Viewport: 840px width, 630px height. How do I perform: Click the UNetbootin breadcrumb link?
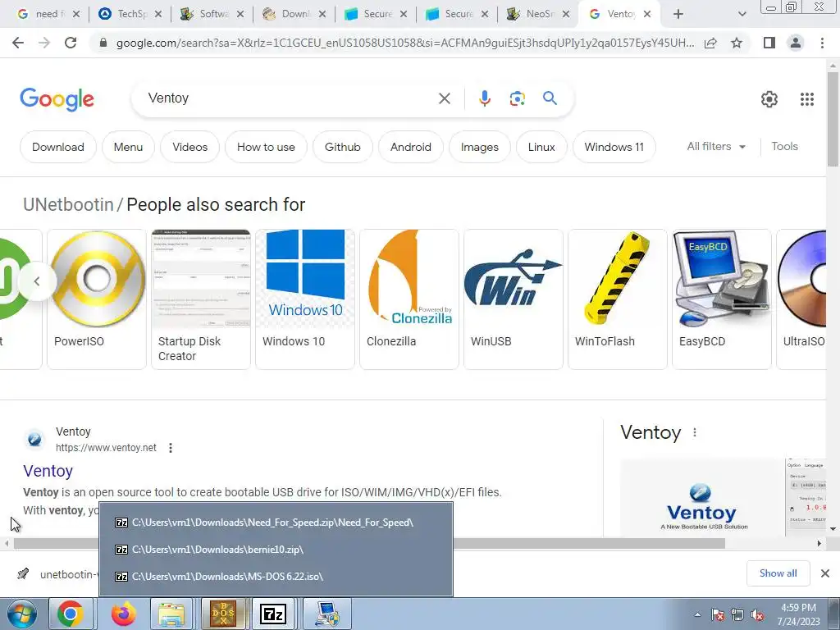pyautogui.click(x=68, y=204)
